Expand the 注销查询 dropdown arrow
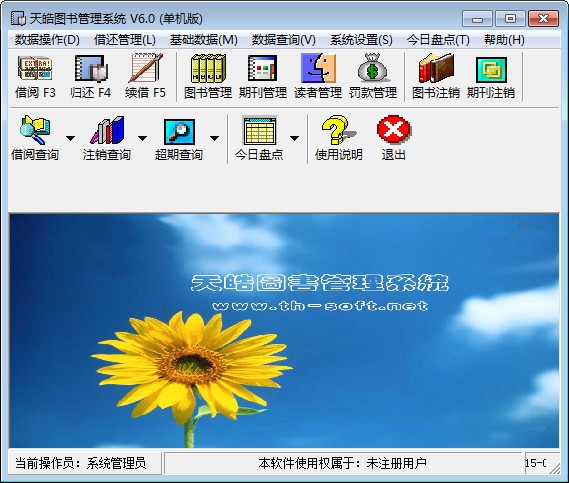Viewport: 569px width, 483px height. (142, 138)
